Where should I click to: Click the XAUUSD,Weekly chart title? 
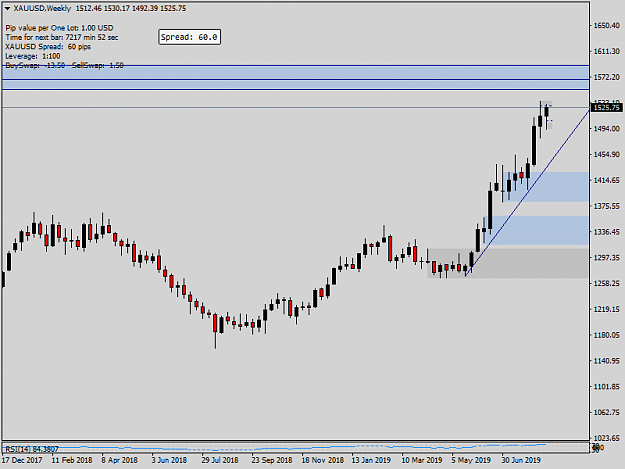(42, 8)
